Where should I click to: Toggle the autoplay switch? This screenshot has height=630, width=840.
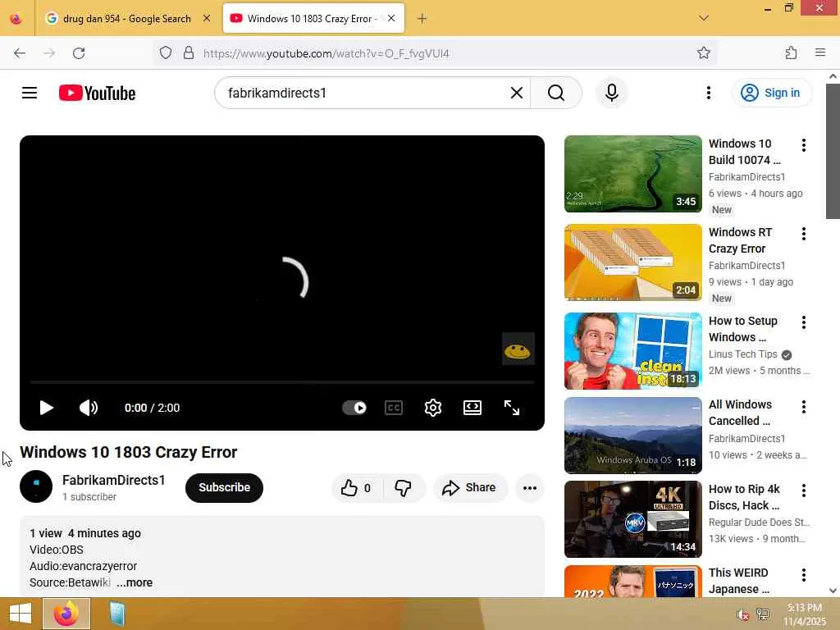(354, 408)
